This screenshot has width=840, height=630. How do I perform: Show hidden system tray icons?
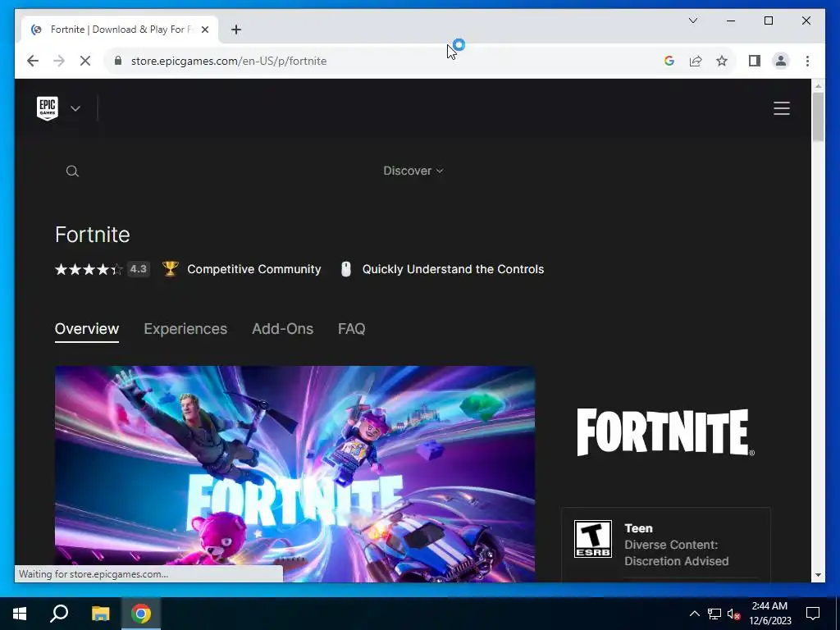tap(694, 614)
